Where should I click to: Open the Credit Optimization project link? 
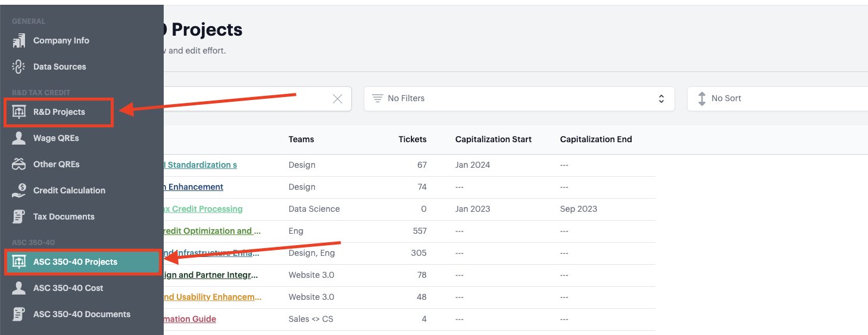click(x=213, y=231)
